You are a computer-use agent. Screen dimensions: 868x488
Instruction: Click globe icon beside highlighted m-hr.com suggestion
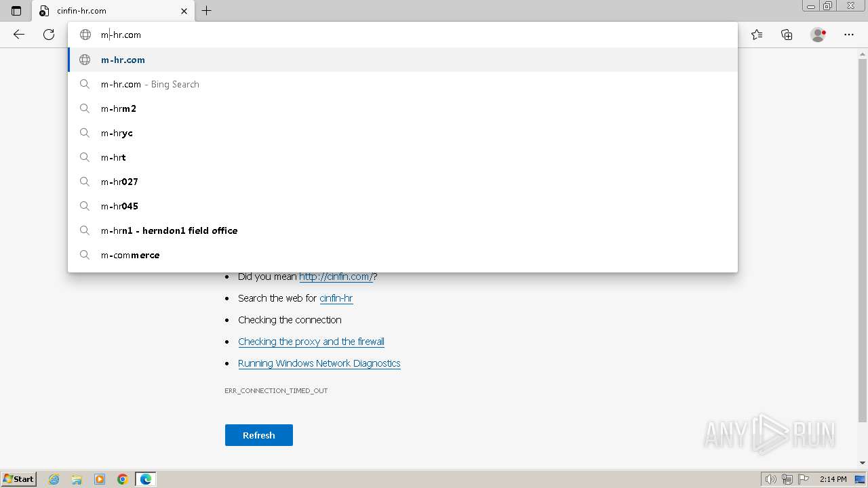pyautogui.click(x=85, y=60)
